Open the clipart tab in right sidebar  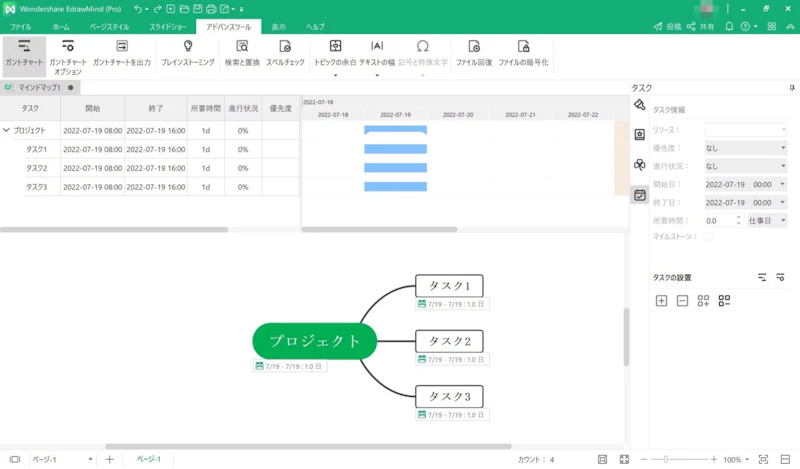point(640,165)
